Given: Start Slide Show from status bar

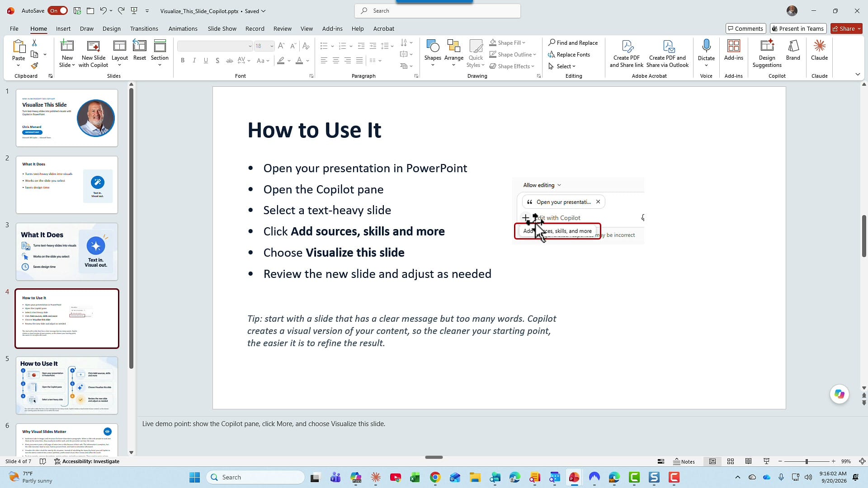Looking at the screenshot, I should click(x=766, y=461).
